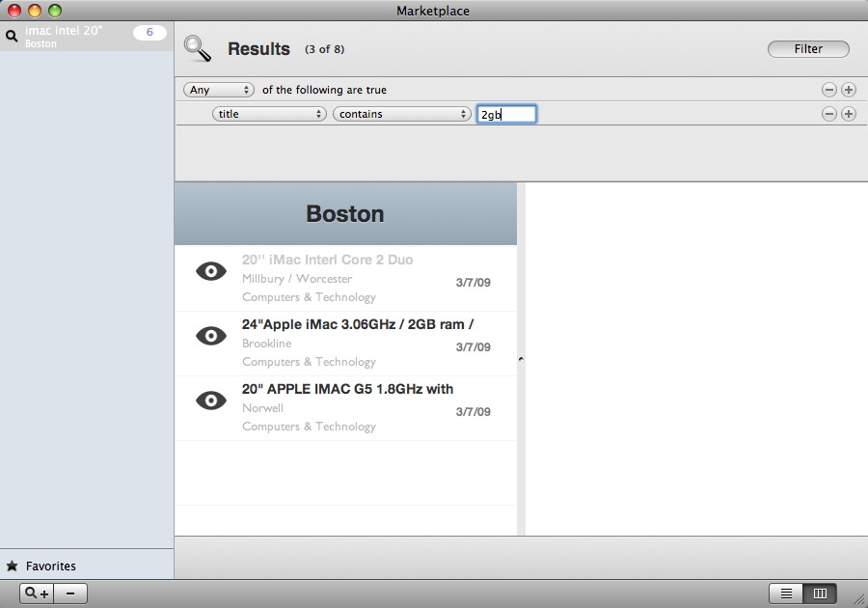Click 'Computers & Technology' under Brookline

pyautogui.click(x=309, y=362)
